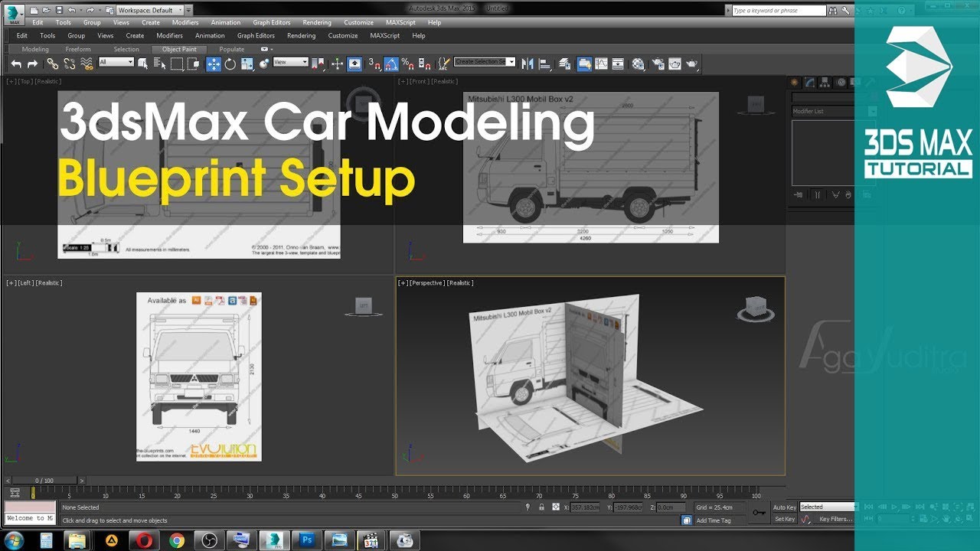Click the binoculars search icon

pos(833,11)
